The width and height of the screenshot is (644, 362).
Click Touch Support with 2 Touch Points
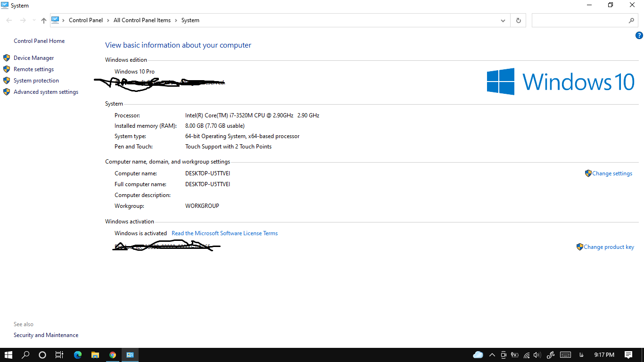pyautogui.click(x=228, y=147)
